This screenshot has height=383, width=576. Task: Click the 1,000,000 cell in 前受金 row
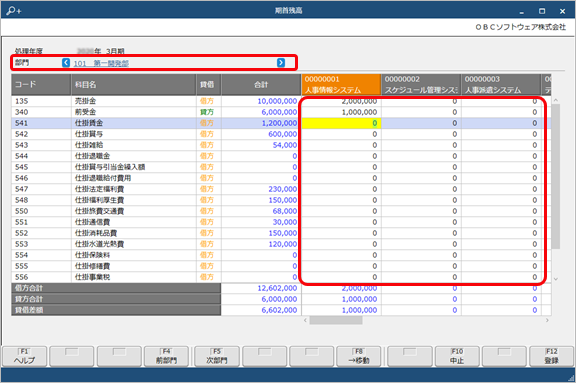tap(341, 112)
